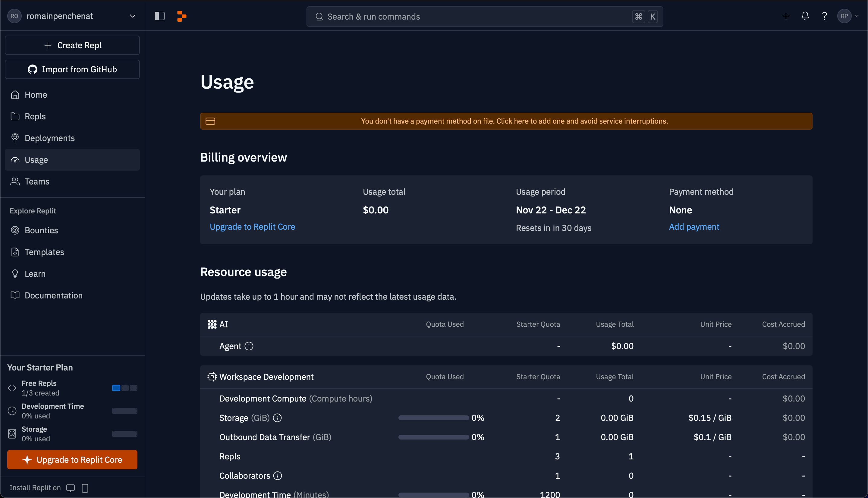This screenshot has height=498, width=868.
Task: Expand the romainpenchenat account dropdown chevron
Action: pyautogui.click(x=133, y=16)
